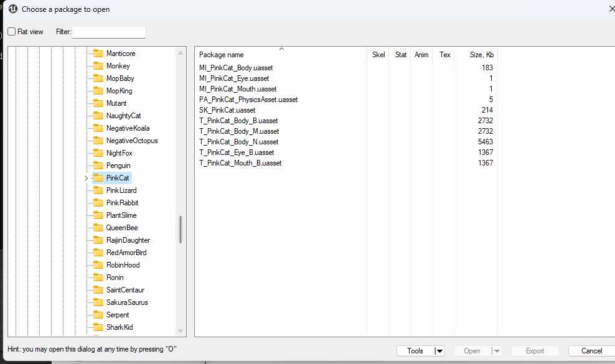Click the PinkRabbit folder icon
Screen dimensions: 615x364
98,203
